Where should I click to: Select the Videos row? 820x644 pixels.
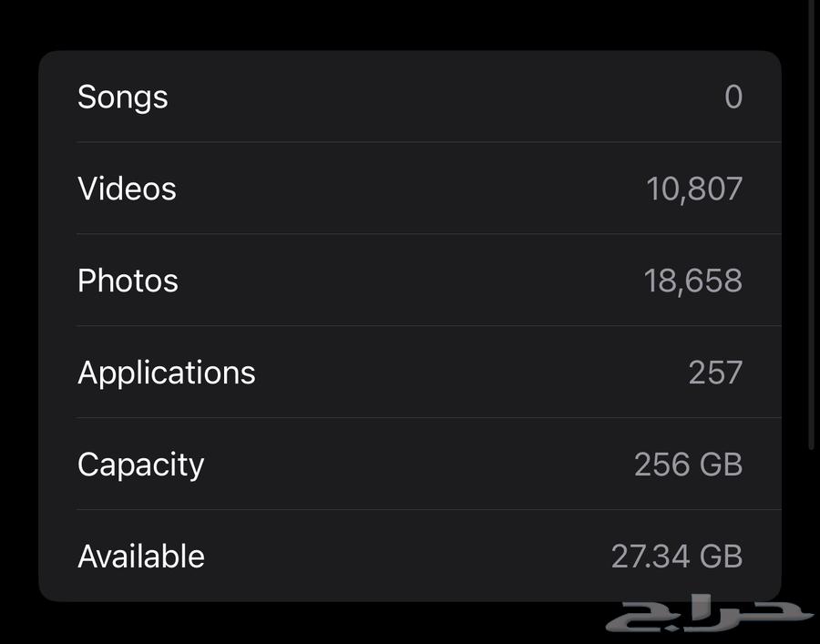[410, 189]
